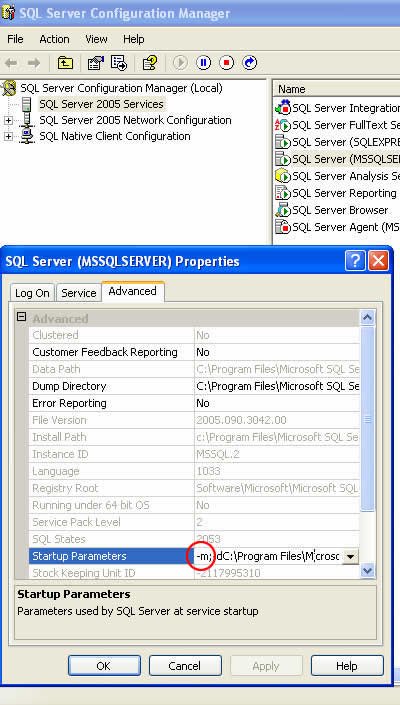Click the SQL Server 2005 Services tree icon
The height and width of the screenshot is (705, 400).
(27, 104)
